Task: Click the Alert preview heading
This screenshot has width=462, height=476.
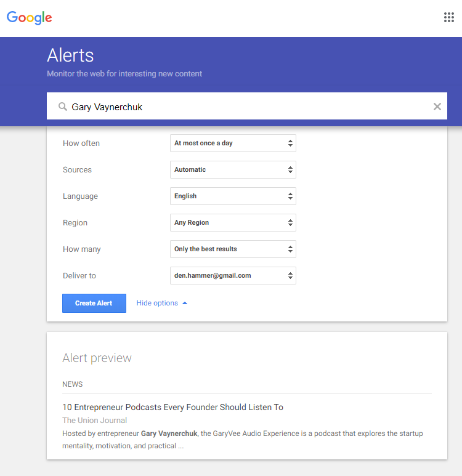Action: coord(97,358)
